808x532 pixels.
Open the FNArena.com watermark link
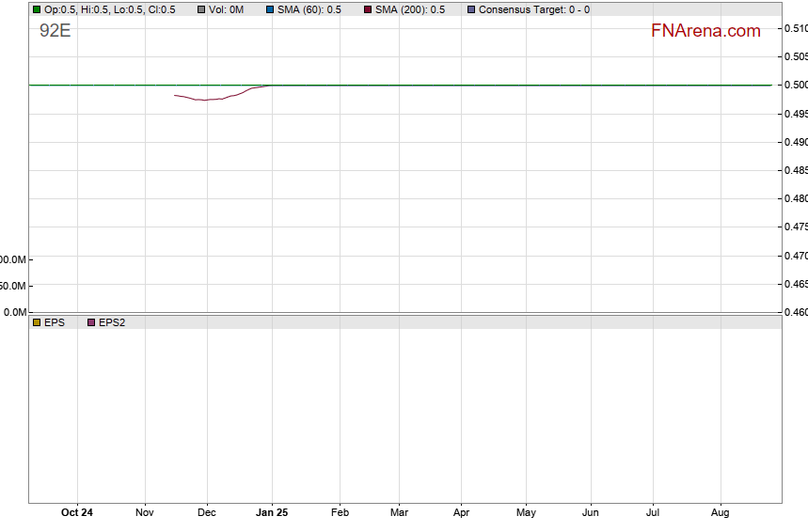click(x=705, y=31)
